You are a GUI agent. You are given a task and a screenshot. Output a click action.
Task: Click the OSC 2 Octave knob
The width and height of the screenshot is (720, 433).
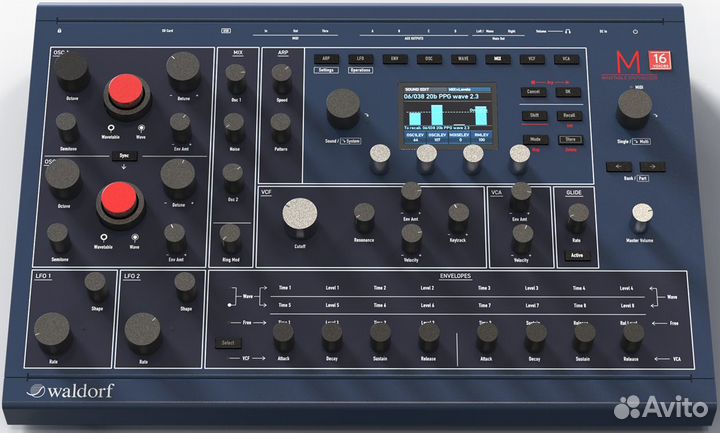tap(63, 178)
